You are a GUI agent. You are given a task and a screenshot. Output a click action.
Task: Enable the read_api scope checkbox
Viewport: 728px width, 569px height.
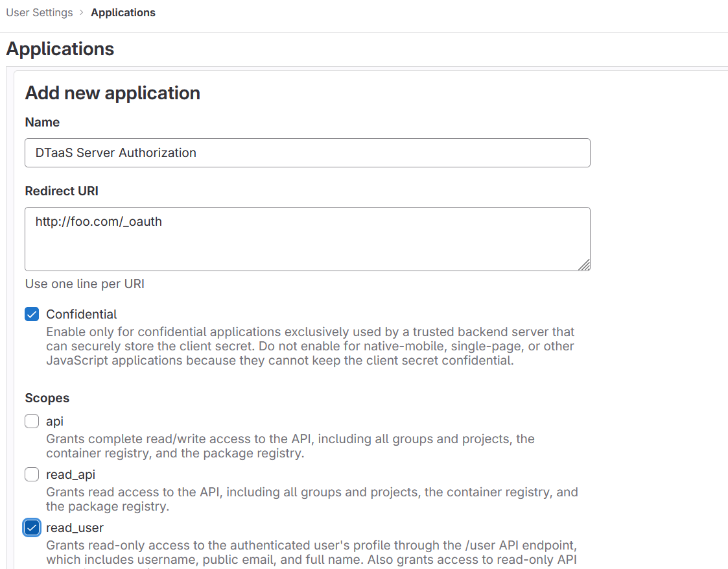(x=32, y=474)
